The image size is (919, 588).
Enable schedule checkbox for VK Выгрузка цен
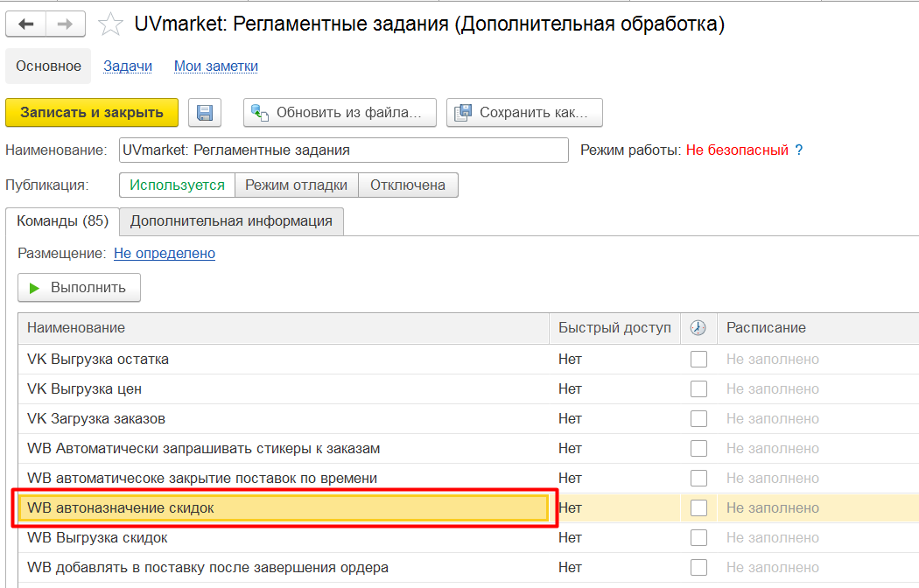pyautogui.click(x=698, y=388)
